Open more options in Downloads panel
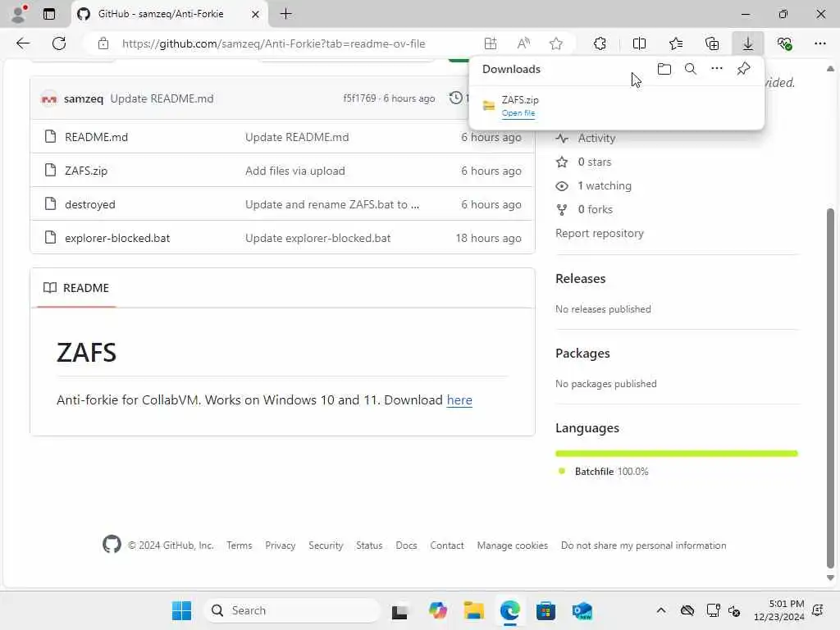840x630 pixels. [x=717, y=69]
